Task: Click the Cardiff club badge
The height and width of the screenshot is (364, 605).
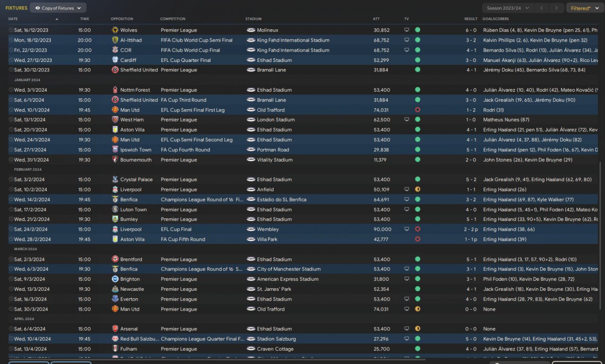Action: [115, 60]
